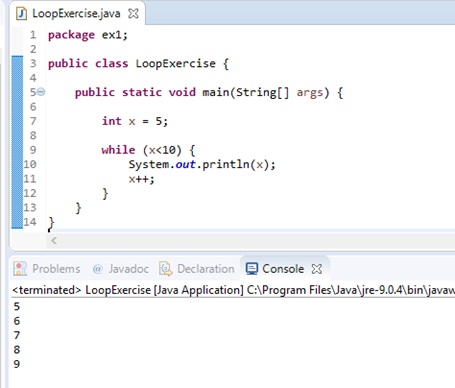Click the terminated LoopExercise console status line

click(233, 290)
